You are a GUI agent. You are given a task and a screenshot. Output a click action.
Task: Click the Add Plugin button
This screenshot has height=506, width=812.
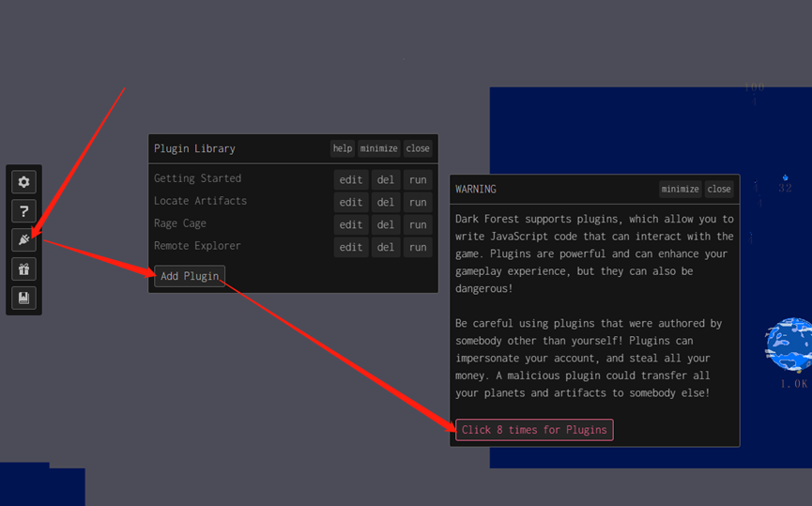[x=190, y=276]
